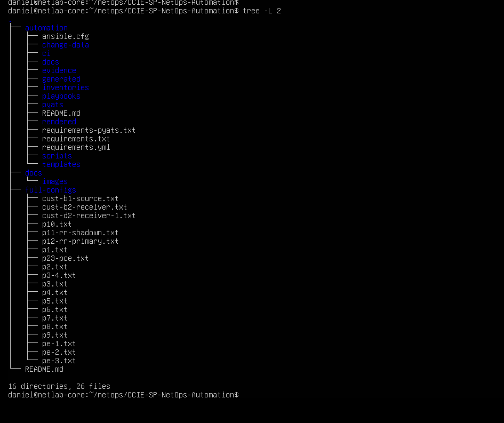Viewport: 504px width, 423px height.
Task: Select the full-configs directory name
Action: [51, 190]
